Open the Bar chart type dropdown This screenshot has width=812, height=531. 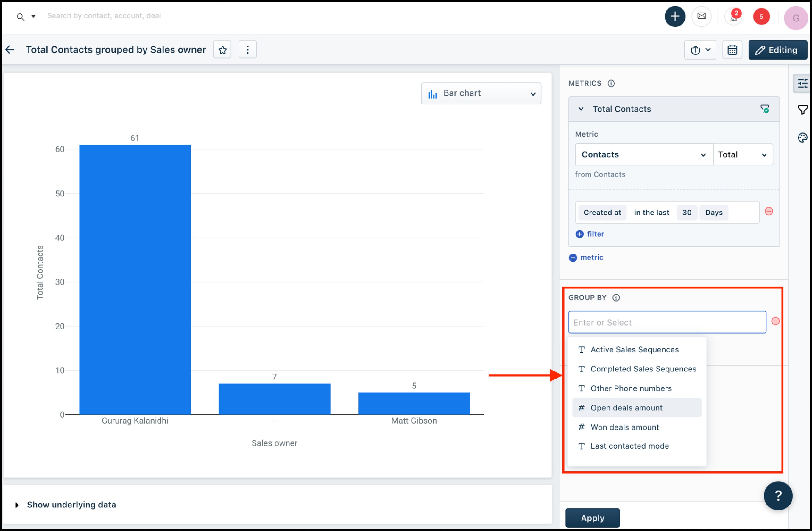point(481,93)
